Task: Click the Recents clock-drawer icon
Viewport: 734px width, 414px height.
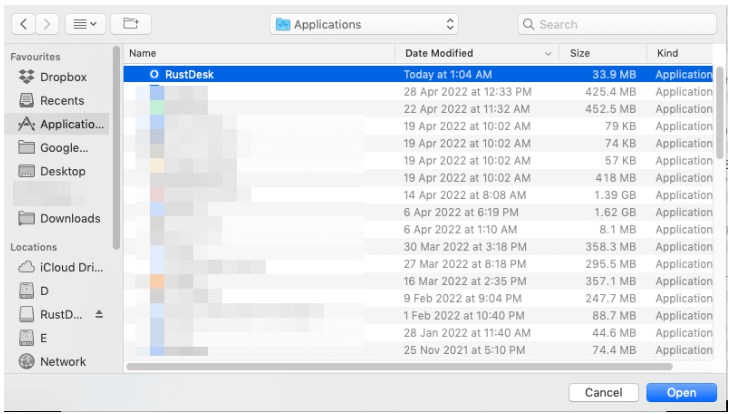Action: (x=26, y=100)
